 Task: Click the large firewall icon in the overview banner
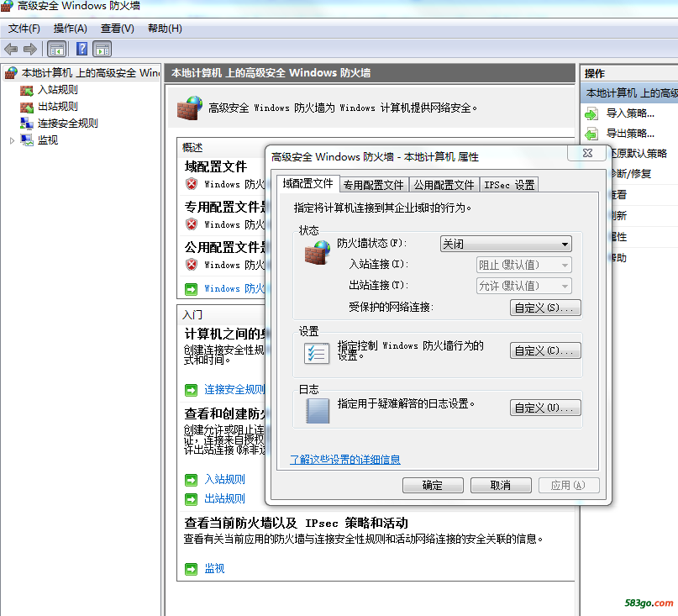190,108
